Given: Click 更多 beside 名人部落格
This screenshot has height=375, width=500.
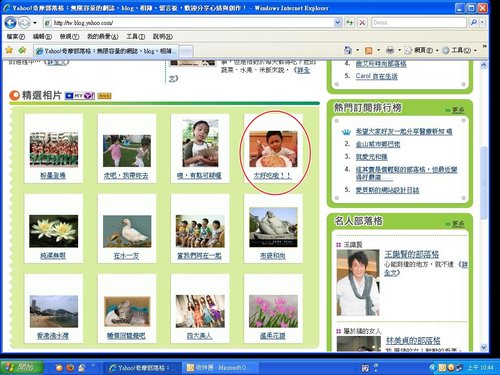Looking at the screenshot, I should pyautogui.click(x=458, y=224).
